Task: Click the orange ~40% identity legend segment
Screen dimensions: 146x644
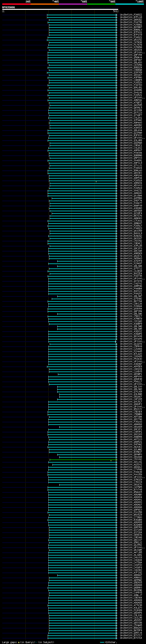Action: click(45, 4)
